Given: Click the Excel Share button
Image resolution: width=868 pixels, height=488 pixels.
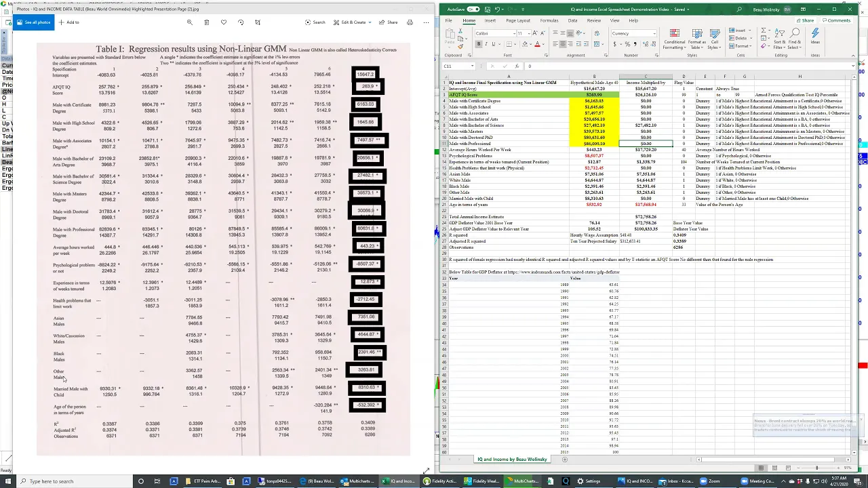Looking at the screenshot, I should 805,20.
